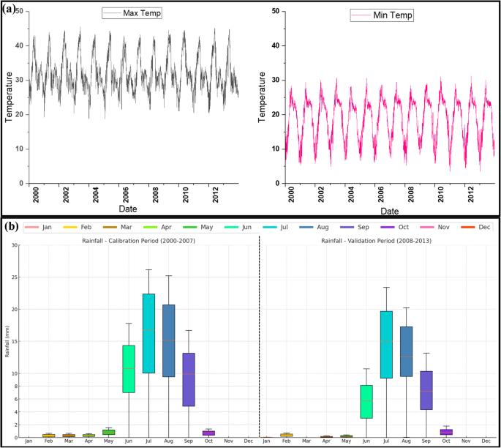Viewport: 501px width, 448px height.
Task: Click the May box in the calibration plot
Action: point(109,432)
